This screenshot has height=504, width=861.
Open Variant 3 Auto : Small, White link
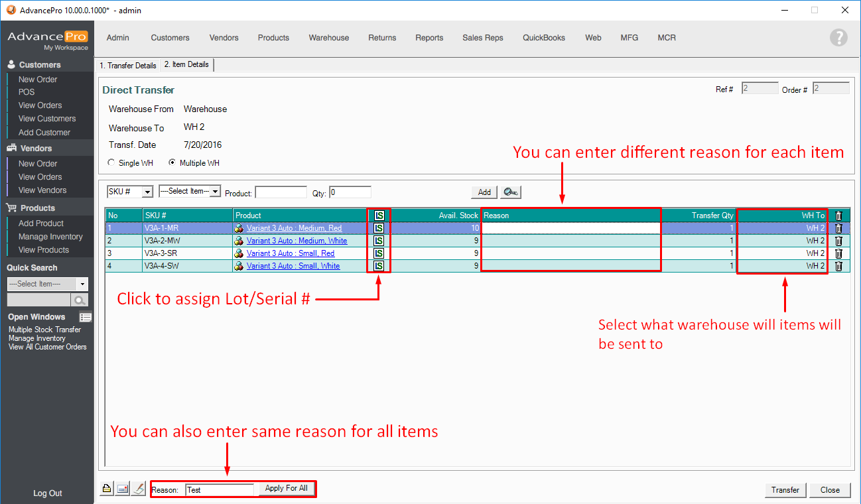click(293, 266)
